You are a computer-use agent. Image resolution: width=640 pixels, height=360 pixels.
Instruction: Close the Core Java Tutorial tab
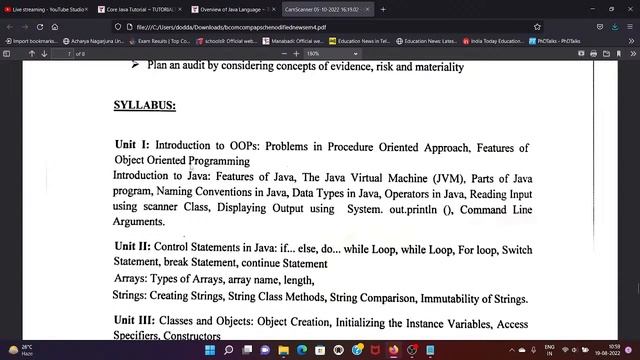click(180, 9)
